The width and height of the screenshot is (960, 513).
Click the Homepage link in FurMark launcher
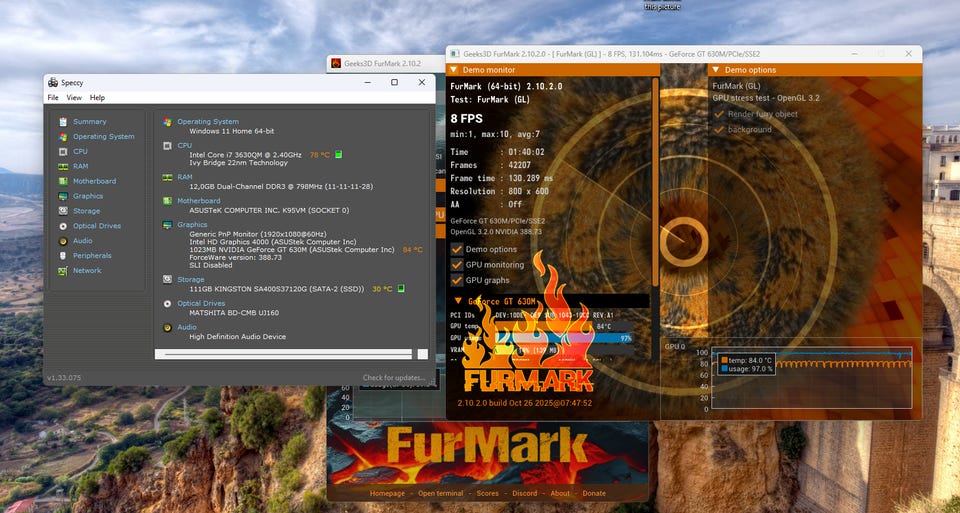(388, 493)
